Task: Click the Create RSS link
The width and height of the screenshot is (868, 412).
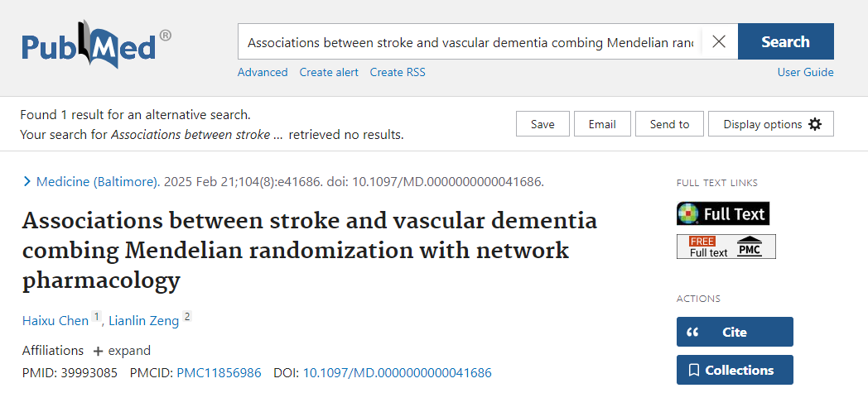Action: (x=398, y=72)
